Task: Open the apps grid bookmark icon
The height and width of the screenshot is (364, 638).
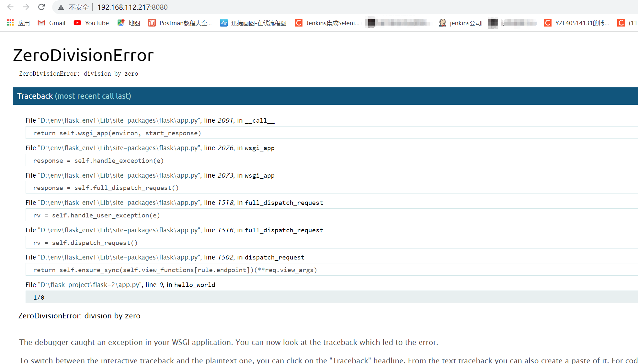Action: pyautogui.click(x=10, y=23)
